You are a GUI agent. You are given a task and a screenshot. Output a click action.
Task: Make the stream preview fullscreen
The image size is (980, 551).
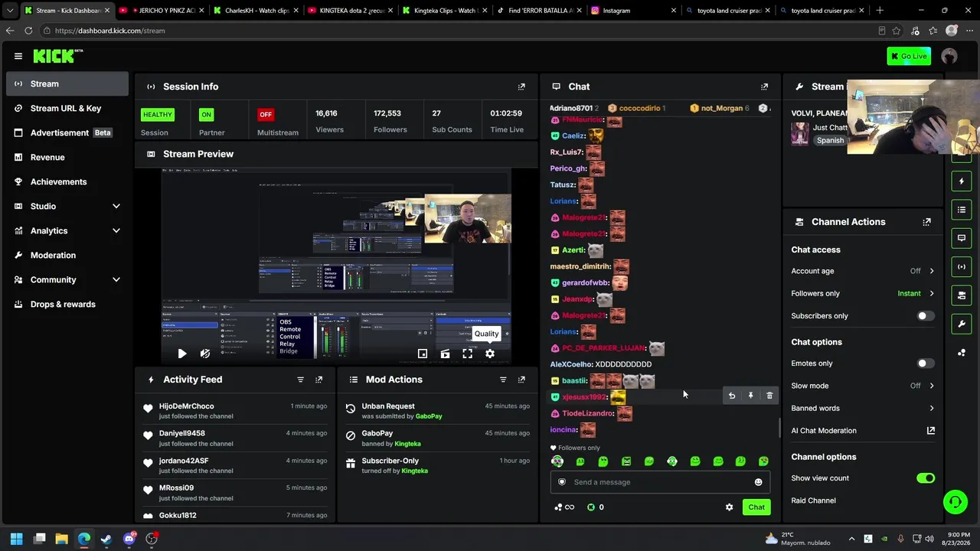(467, 354)
